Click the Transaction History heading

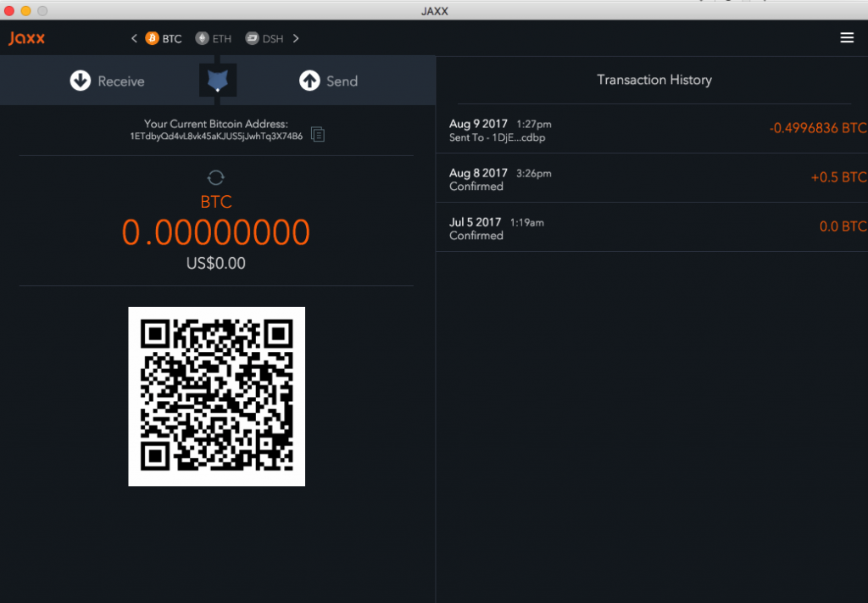tap(654, 80)
